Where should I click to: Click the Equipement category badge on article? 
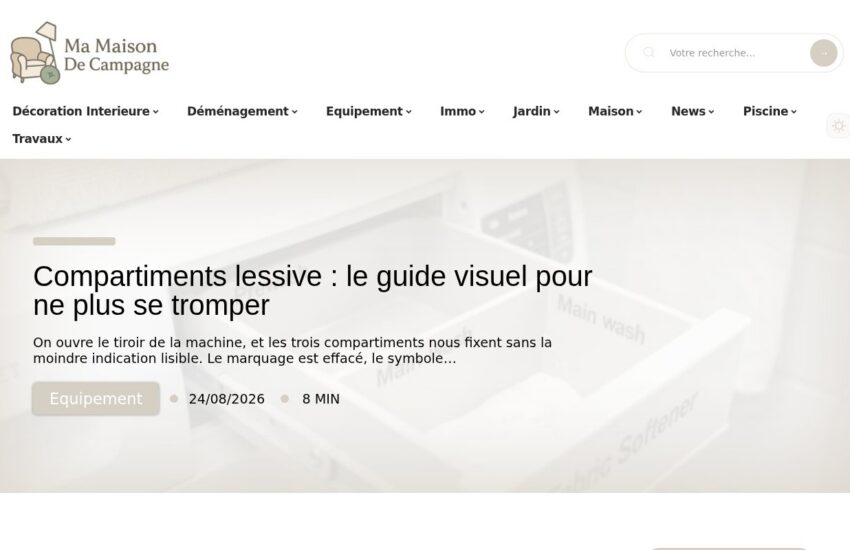pos(96,399)
